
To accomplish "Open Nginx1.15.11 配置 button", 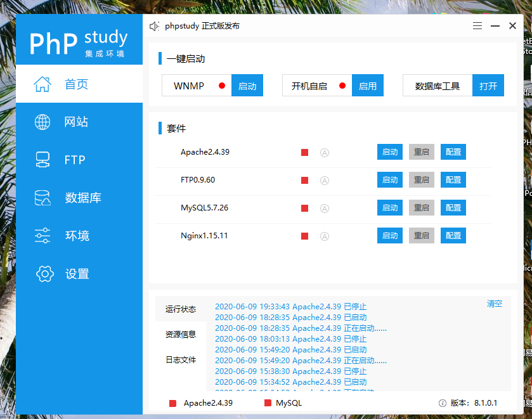I will (x=453, y=235).
